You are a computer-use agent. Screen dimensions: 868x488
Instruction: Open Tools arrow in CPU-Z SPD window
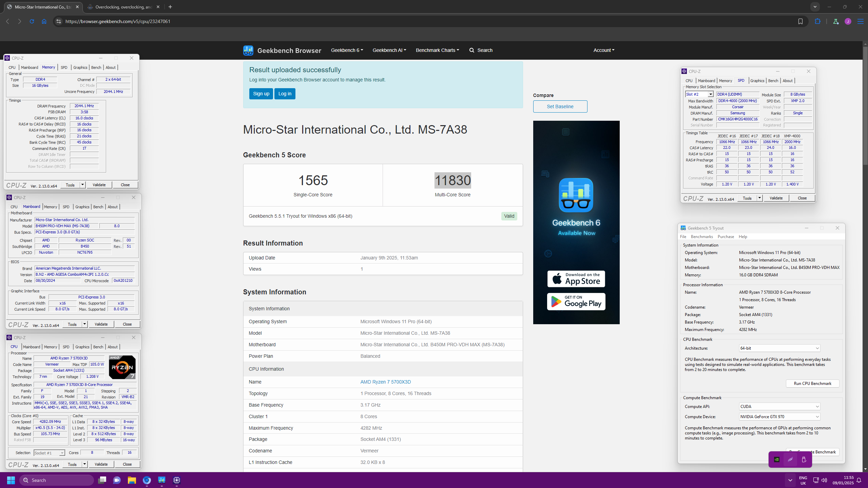(x=759, y=198)
